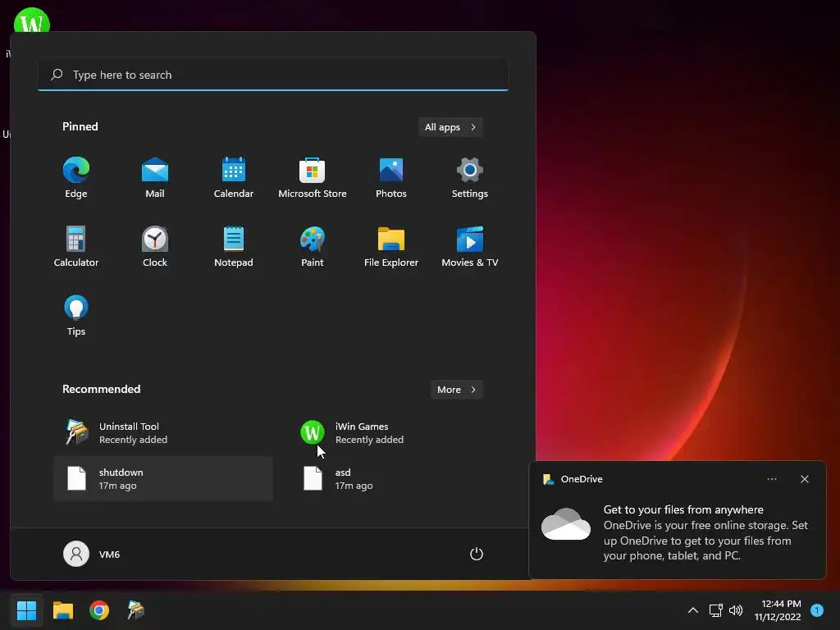
Task: Open the Movies & TV app
Action: [x=470, y=246]
